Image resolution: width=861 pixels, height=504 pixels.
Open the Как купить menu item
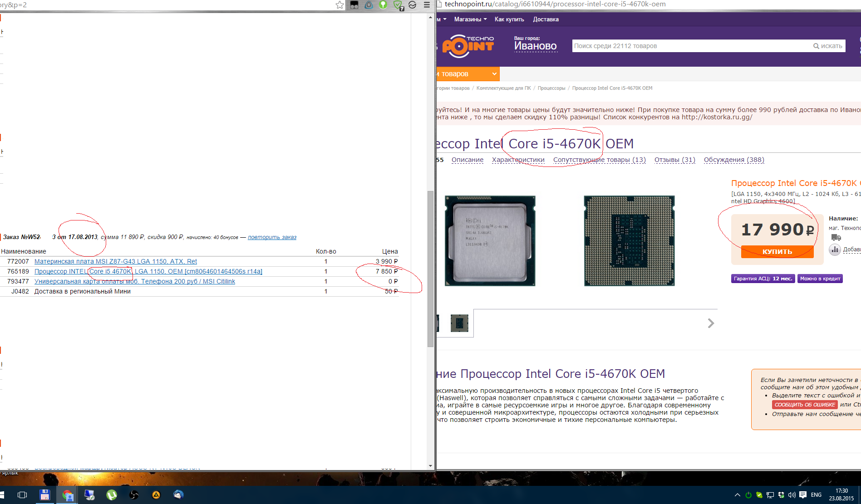coord(509,20)
